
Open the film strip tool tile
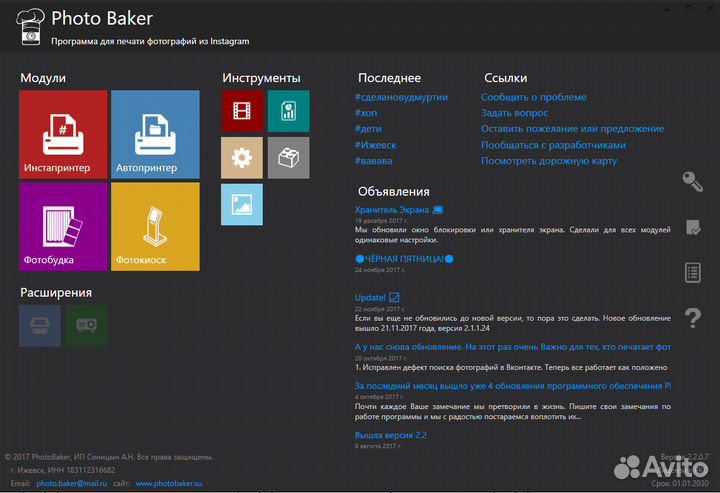pos(242,111)
